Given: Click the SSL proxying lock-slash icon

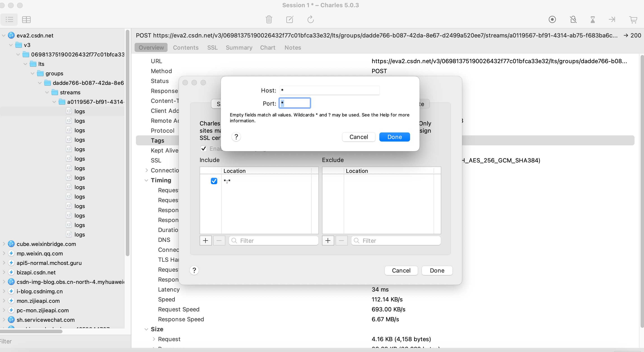Looking at the screenshot, I should pyautogui.click(x=573, y=19).
